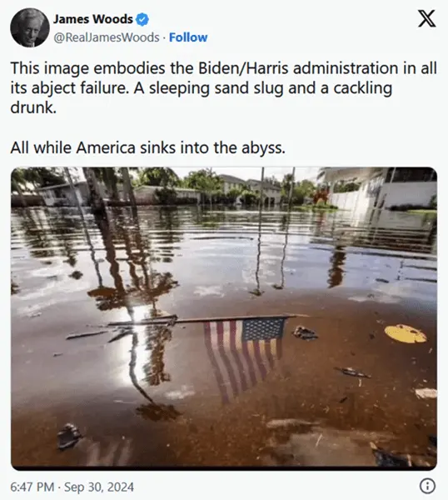Open the 6:47 PM timestamp link

pyautogui.click(x=32, y=487)
